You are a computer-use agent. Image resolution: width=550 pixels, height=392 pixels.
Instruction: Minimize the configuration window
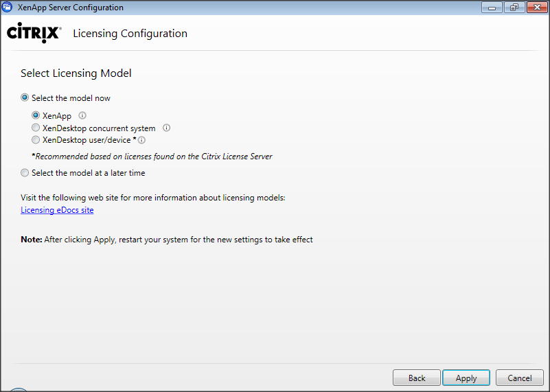click(492, 8)
